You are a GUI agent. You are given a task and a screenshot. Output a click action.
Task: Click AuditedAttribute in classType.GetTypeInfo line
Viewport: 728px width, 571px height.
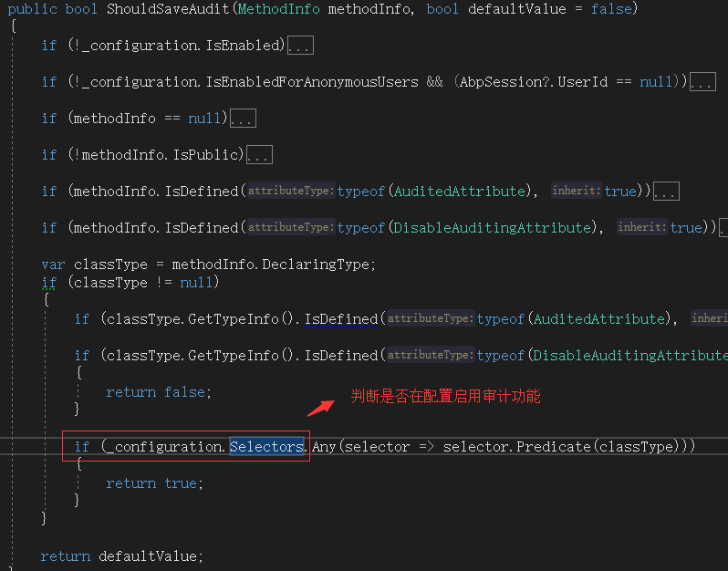click(599, 319)
